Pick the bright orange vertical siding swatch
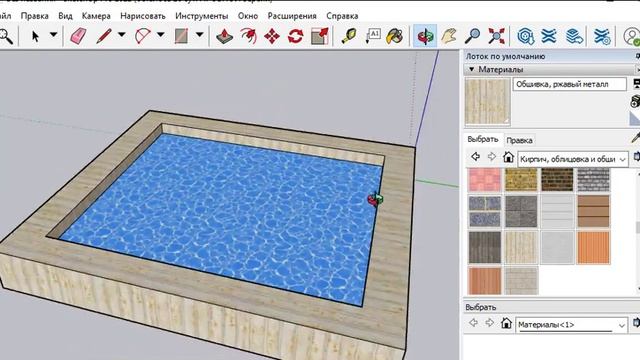The image size is (640, 360). 593,247
